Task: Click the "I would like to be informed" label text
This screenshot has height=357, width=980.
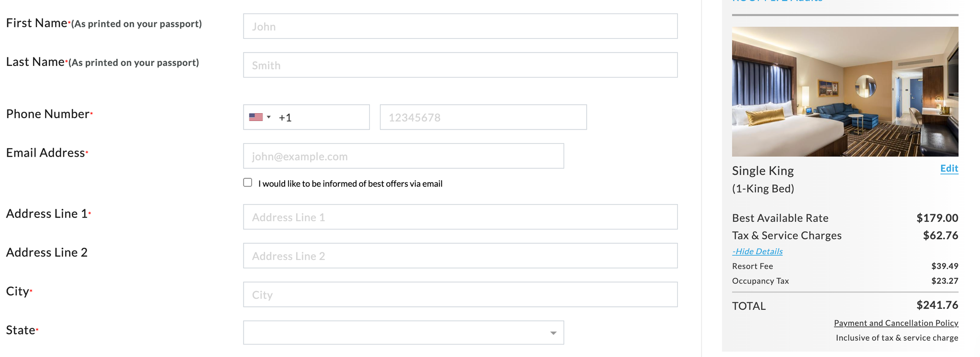Action: 350,184
